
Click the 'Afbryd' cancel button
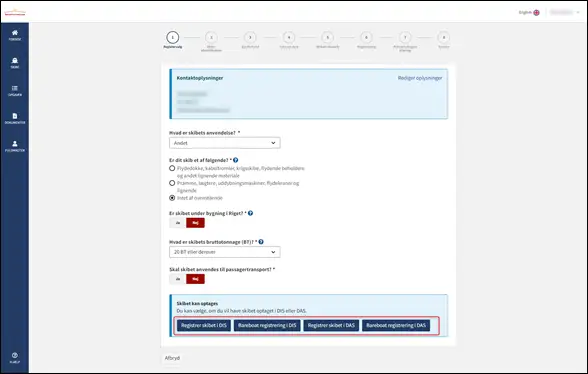click(172, 358)
